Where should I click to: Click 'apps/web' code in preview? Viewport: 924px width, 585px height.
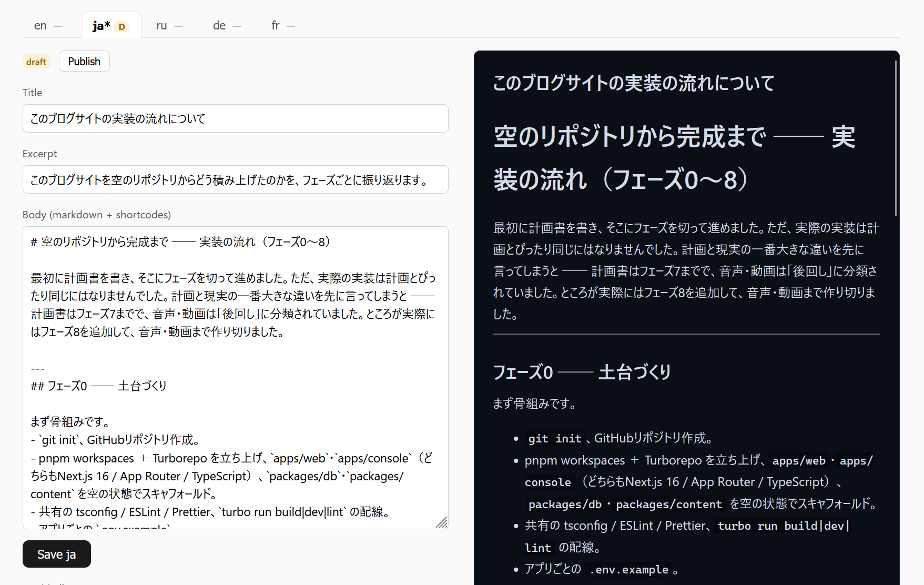(x=798, y=461)
